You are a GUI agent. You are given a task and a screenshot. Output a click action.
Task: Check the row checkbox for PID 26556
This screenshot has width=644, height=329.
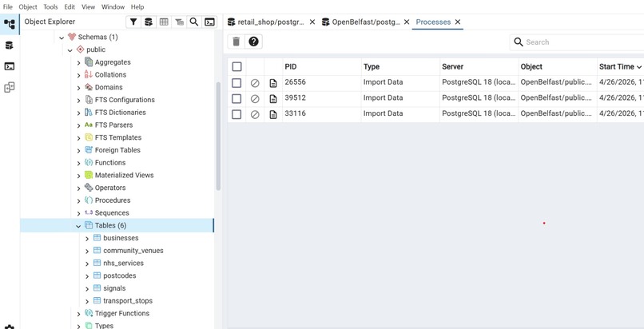(237, 83)
